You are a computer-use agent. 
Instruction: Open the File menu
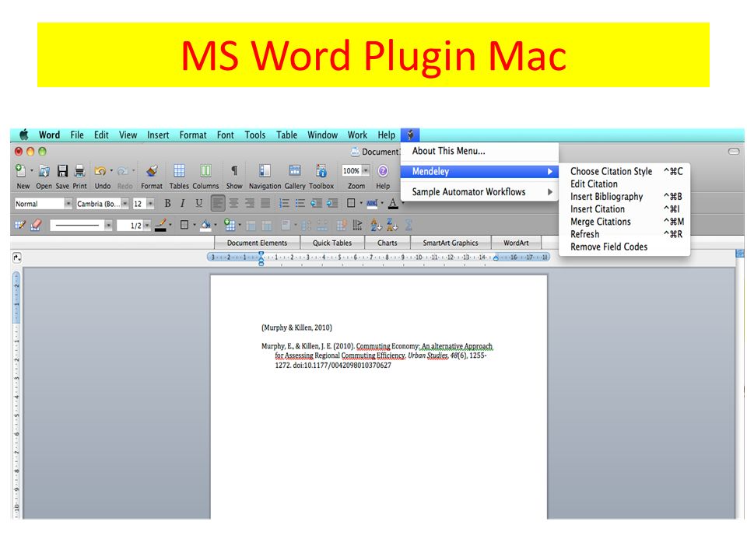click(x=77, y=135)
